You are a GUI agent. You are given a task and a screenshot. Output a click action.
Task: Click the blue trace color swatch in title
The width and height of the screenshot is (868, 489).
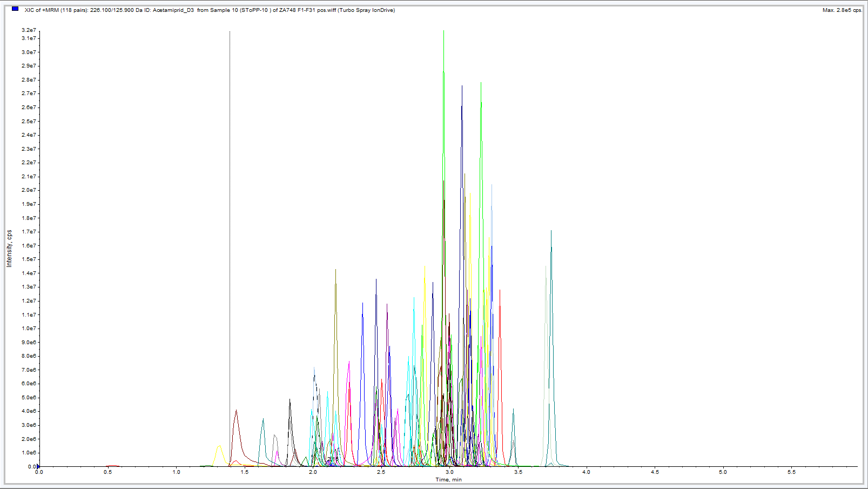coord(15,9)
